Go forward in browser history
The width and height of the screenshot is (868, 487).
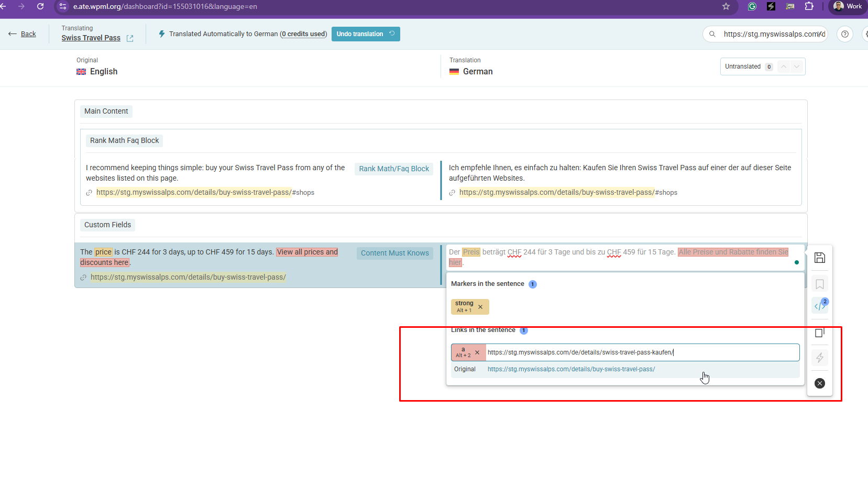coord(21,6)
